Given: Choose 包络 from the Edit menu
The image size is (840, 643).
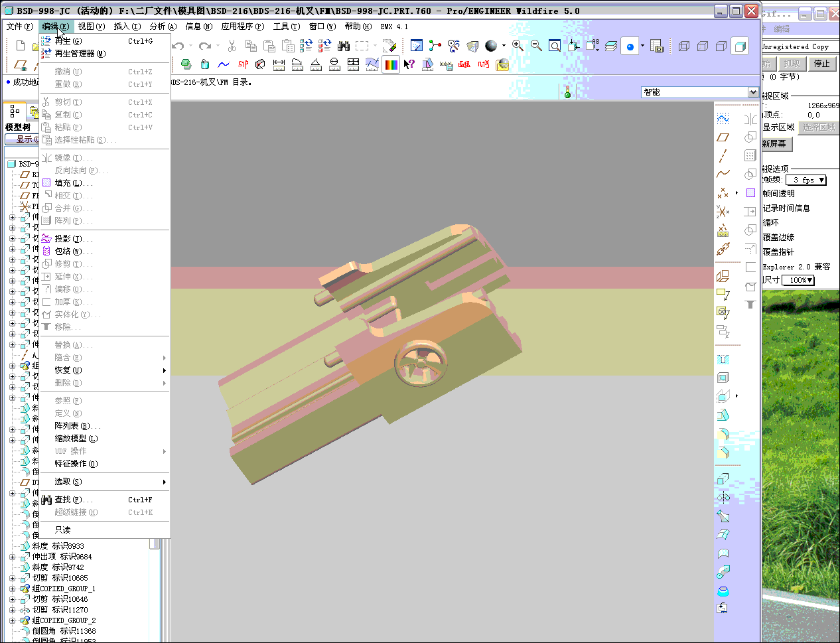Looking at the screenshot, I should tap(104, 251).
